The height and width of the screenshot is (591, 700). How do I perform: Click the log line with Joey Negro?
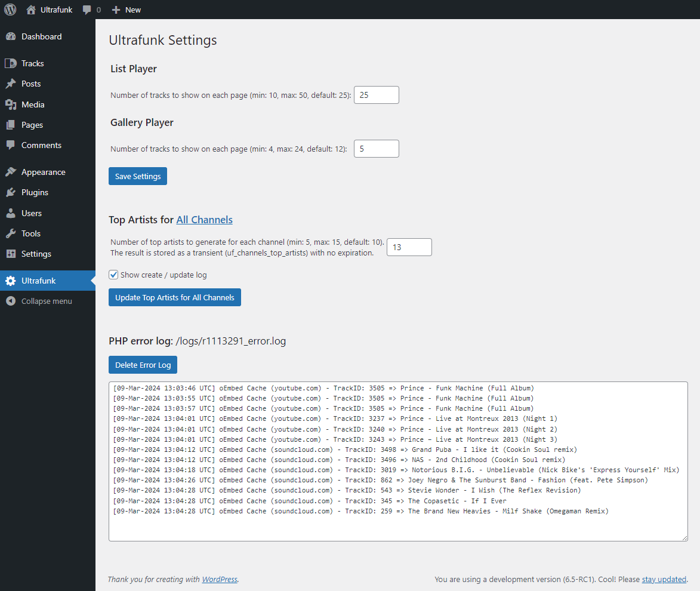point(380,480)
